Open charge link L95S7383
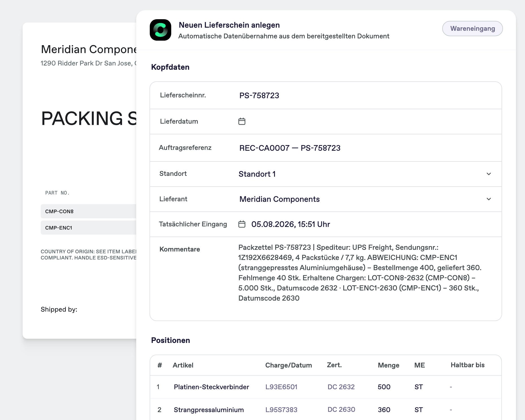 (x=281, y=410)
